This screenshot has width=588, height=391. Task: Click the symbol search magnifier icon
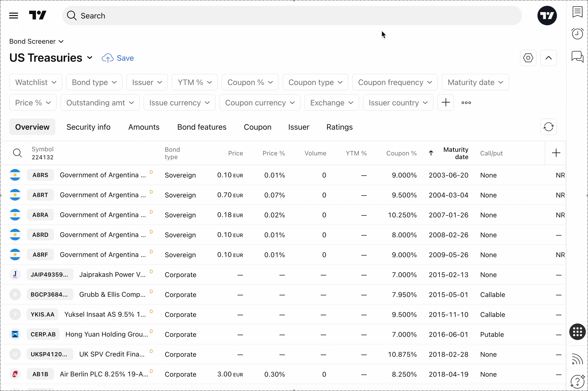(x=17, y=153)
